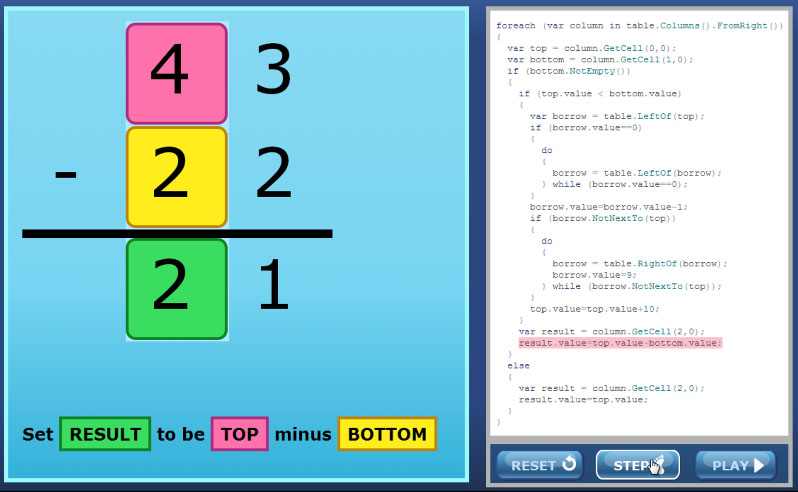Click the minus sign left of the subtrahend
Viewport: 798px width, 492px height.
(x=65, y=175)
